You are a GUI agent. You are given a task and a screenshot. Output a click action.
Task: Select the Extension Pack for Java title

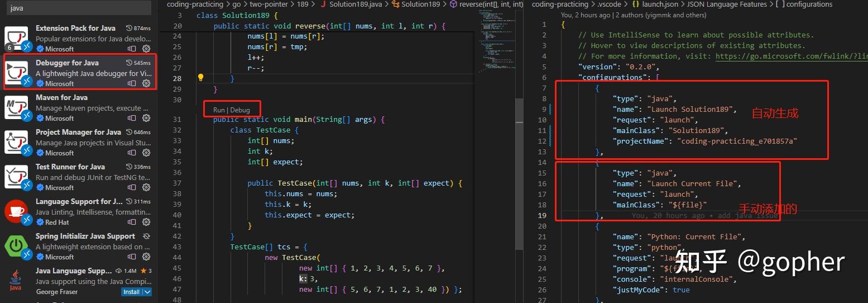coord(75,28)
